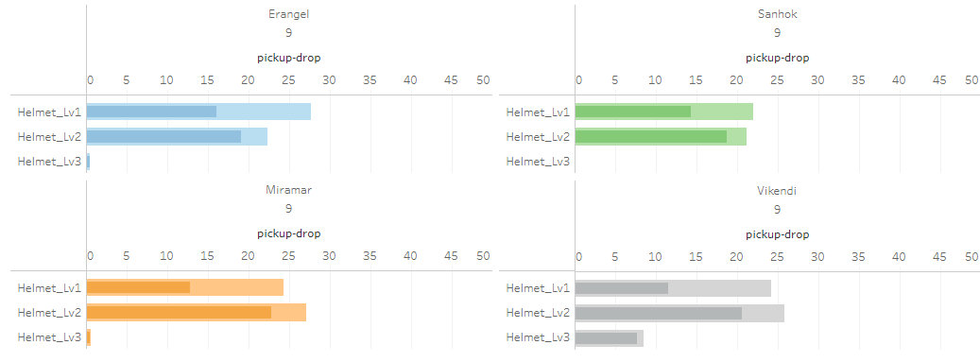
Task: Click the Erangel Helmet_Lv1 dark blue bar
Action: (152, 112)
